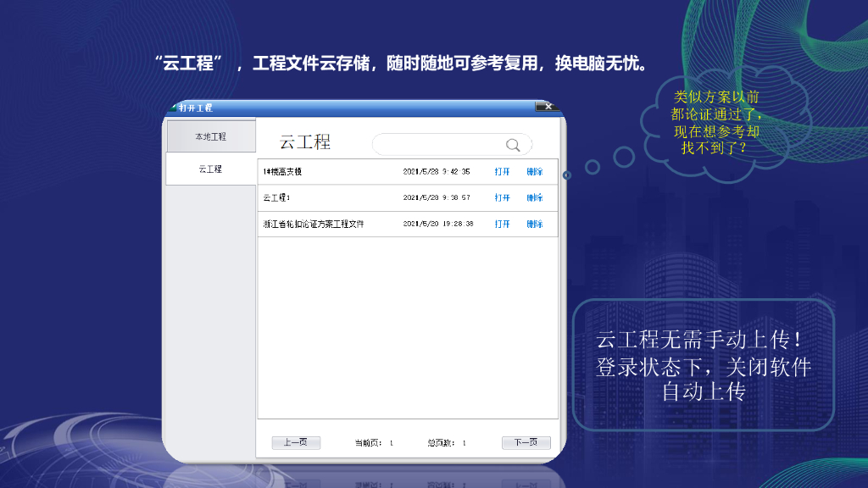868x488 pixels.
Task: Open 浙江省轮扣论证方案工程文件 via 打开
Action: tap(502, 224)
